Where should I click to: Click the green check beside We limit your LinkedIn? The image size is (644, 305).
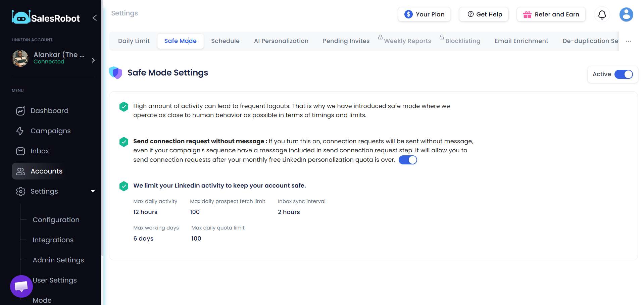coord(124,186)
